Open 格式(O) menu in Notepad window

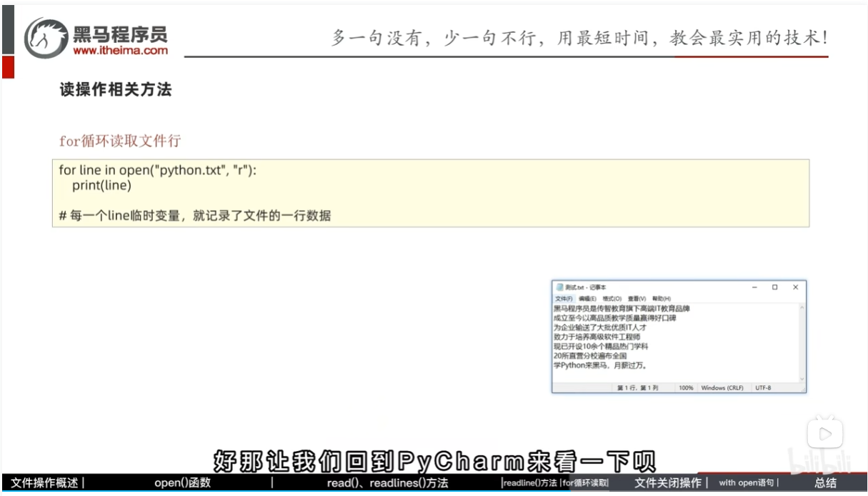(x=612, y=298)
